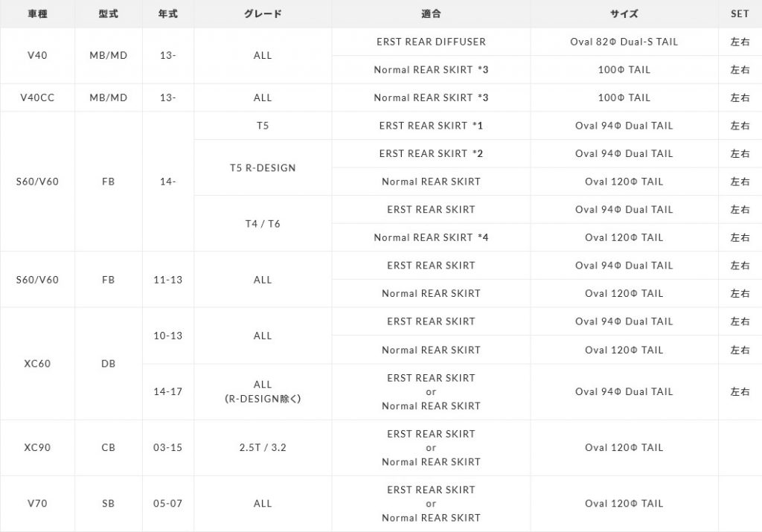This screenshot has height=532, width=762.
Task: Select the V70 model cell
Action: (x=36, y=504)
